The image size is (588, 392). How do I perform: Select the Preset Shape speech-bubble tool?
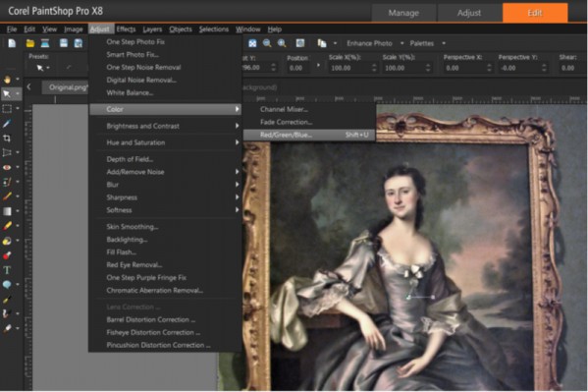[x=7, y=285]
